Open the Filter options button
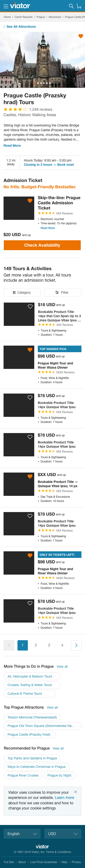Screen dimensions: 85x868 pos(63,292)
